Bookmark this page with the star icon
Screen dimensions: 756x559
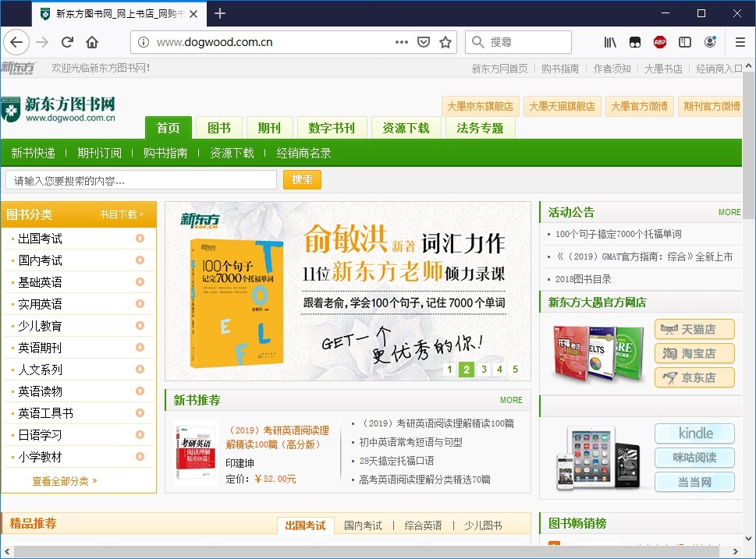coord(445,42)
